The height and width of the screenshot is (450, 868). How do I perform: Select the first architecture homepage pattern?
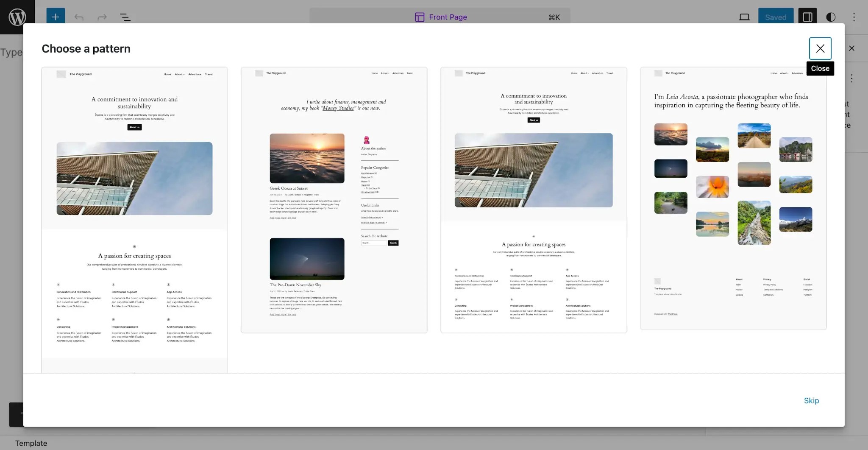click(134, 212)
